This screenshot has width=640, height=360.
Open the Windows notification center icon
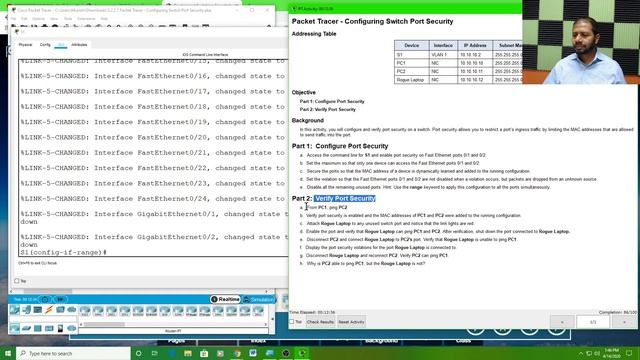(629, 353)
